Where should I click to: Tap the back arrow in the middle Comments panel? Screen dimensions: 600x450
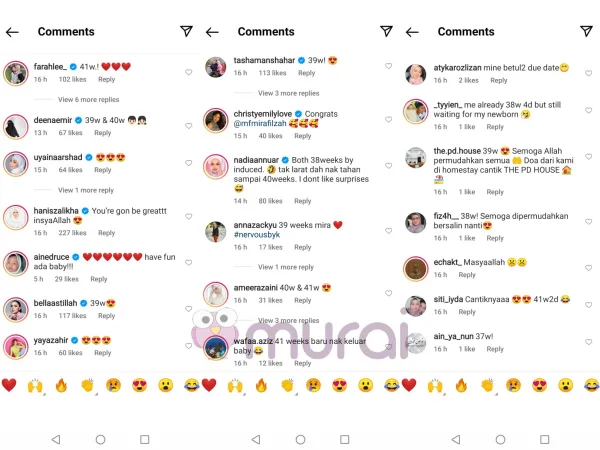click(x=212, y=33)
